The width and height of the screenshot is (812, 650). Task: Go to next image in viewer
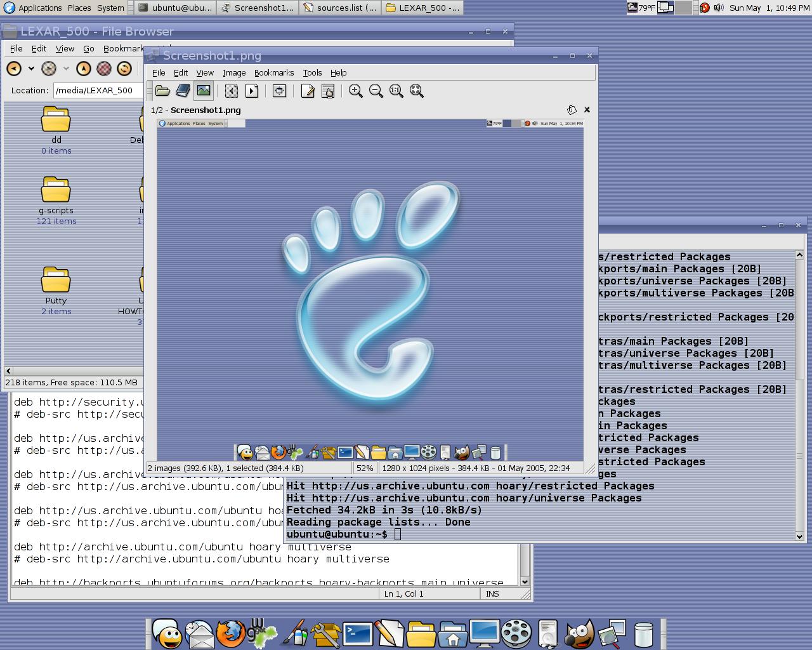point(252,91)
